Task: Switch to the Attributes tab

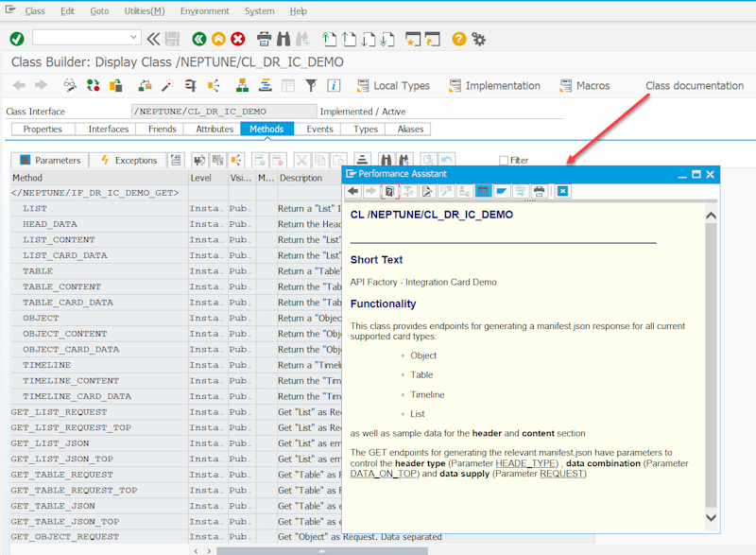Action: 215,130
